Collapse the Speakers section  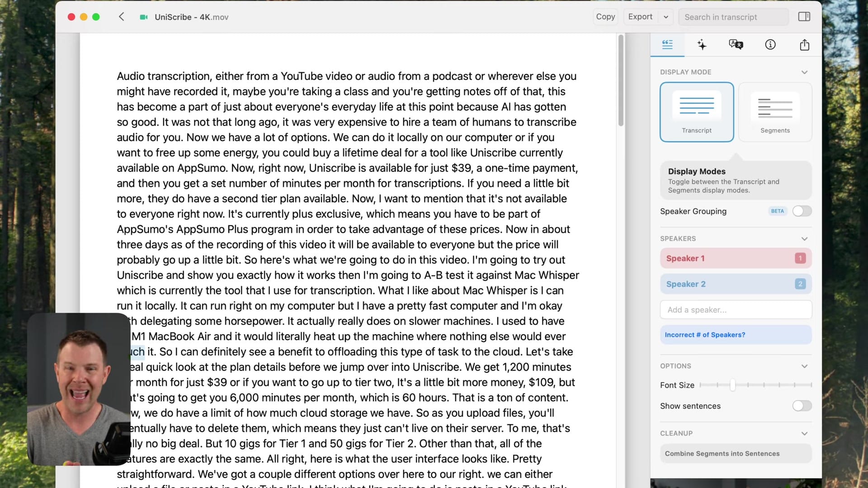click(x=804, y=239)
